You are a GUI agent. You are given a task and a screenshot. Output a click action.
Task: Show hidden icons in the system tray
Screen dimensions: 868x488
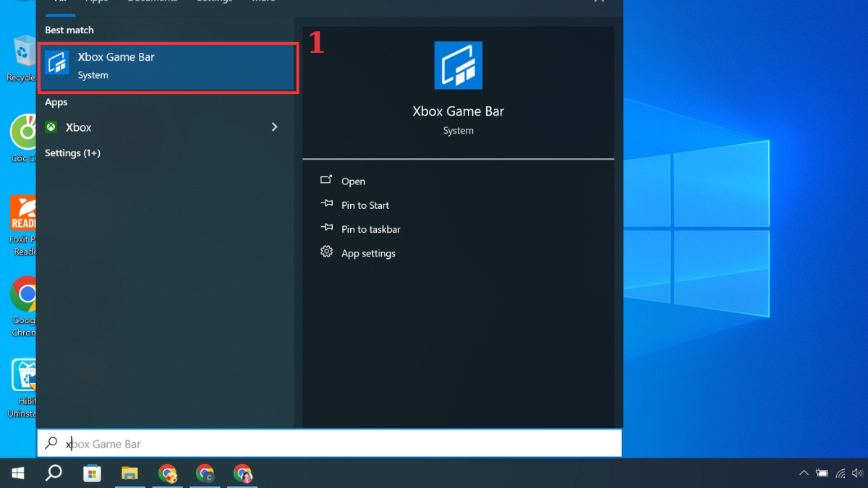(x=804, y=474)
